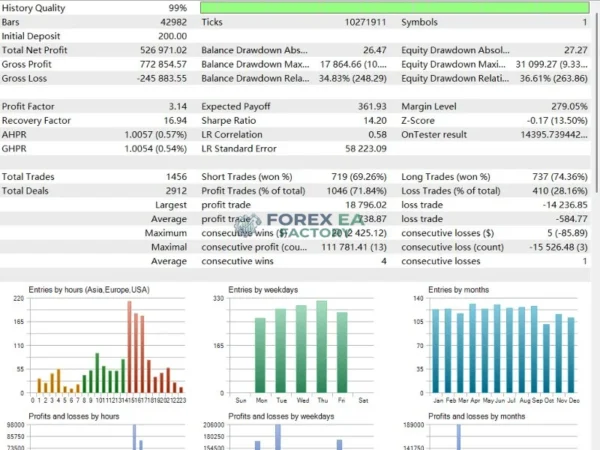The image size is (600, 450).
Task: Click the Gross Loss value -245 883.55
Action: (162, 78)
